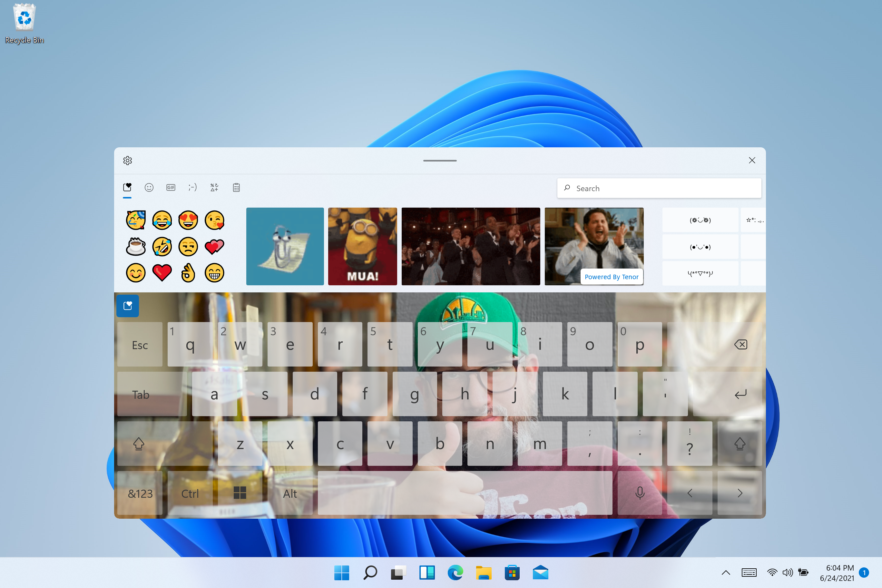
Task: Select the MUA! minions GIF
Action: 364,245
